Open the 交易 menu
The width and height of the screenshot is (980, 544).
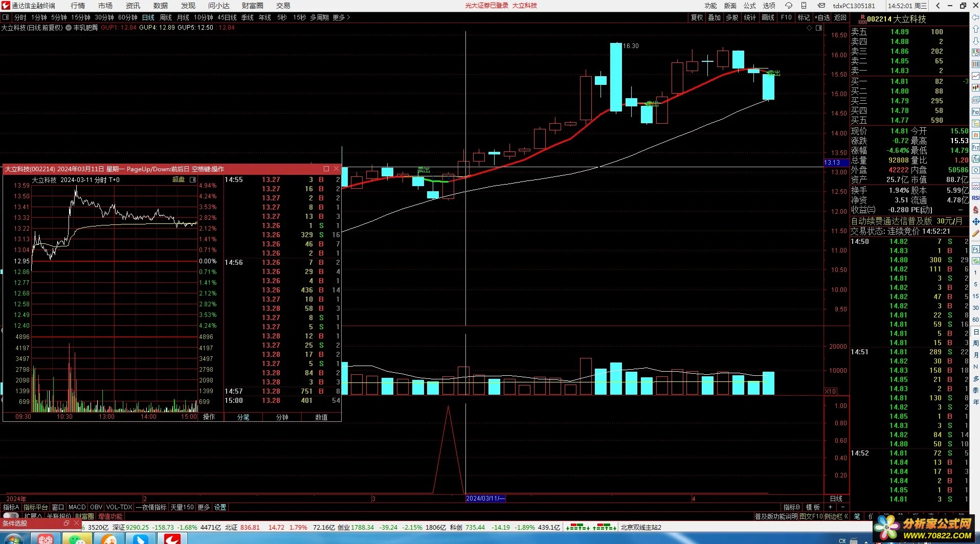tap(283, 6)
